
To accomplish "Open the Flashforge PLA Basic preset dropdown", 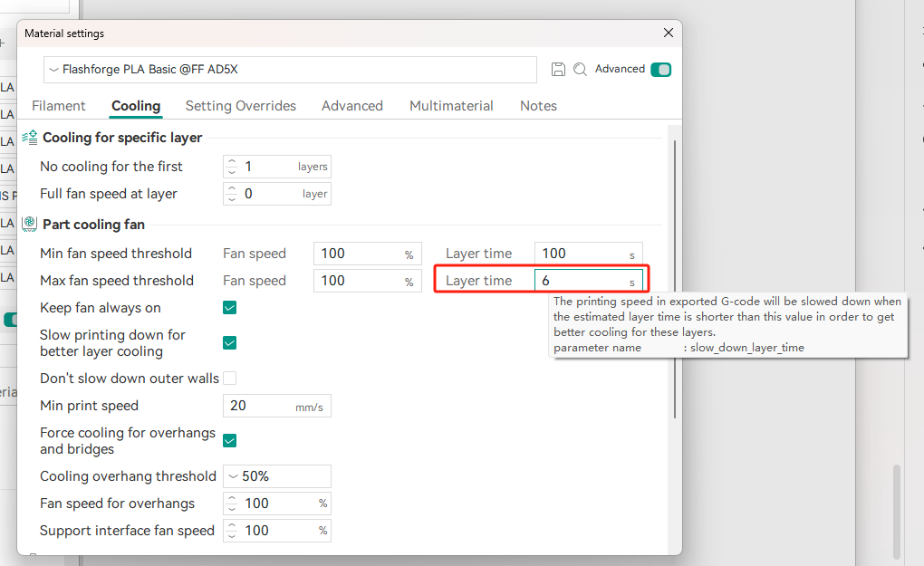I will pos(290,70).
